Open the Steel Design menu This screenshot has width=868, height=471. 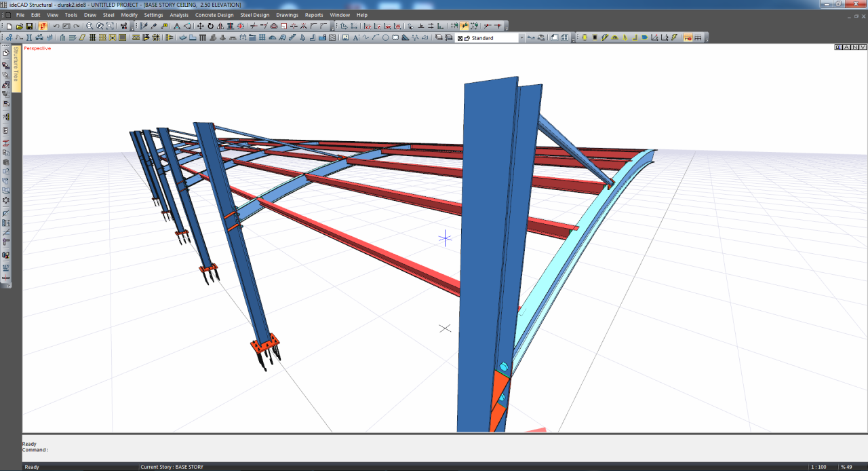point(255,15)
